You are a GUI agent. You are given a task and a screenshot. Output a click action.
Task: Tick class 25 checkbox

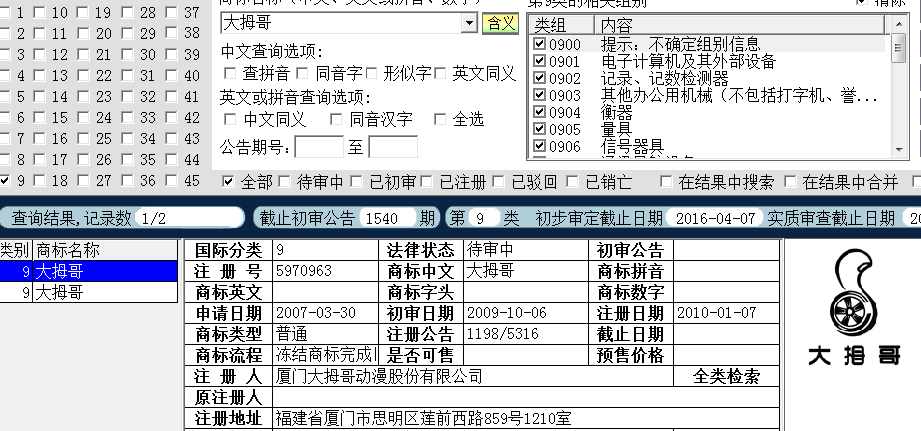(83, 139)
